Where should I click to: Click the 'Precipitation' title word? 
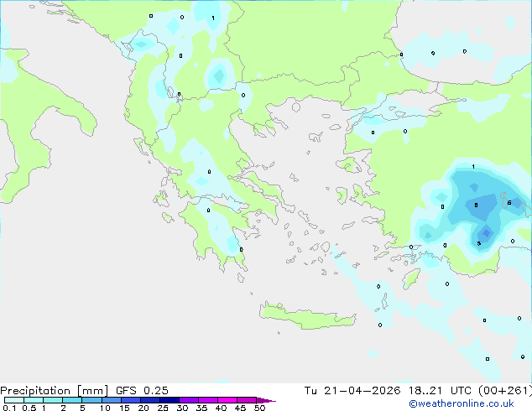tap(35, 391)
